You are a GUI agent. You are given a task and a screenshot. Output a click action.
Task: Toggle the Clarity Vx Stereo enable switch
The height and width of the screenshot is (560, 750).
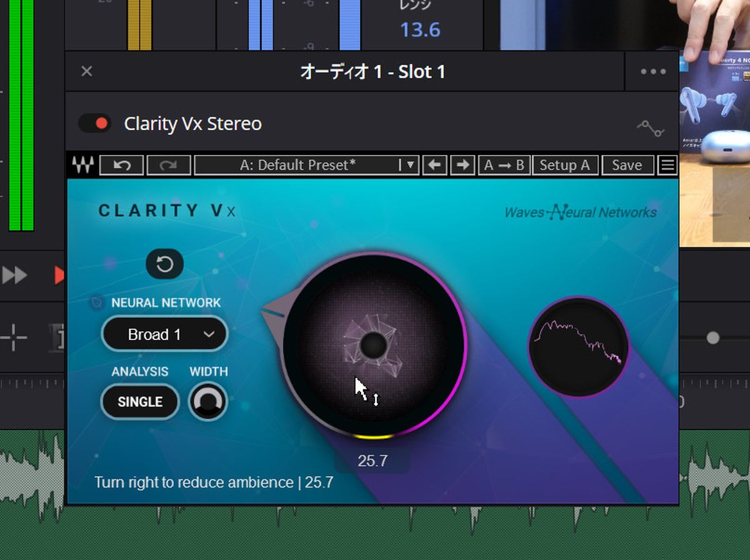tap(94, 123)
